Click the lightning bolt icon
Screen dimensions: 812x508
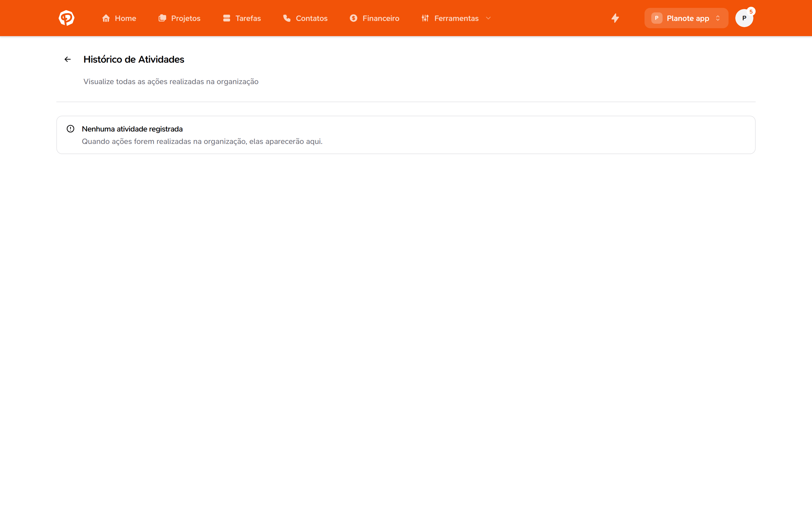pos(615,18)
